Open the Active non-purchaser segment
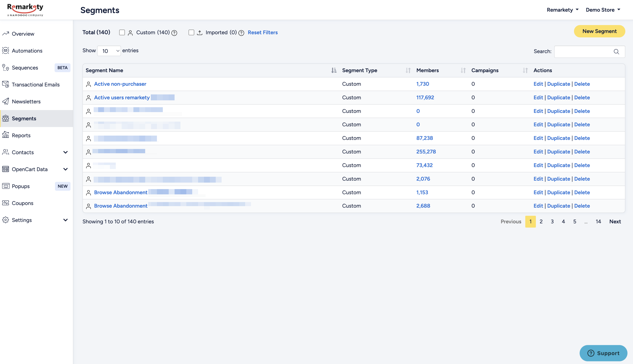 point(120,84)
